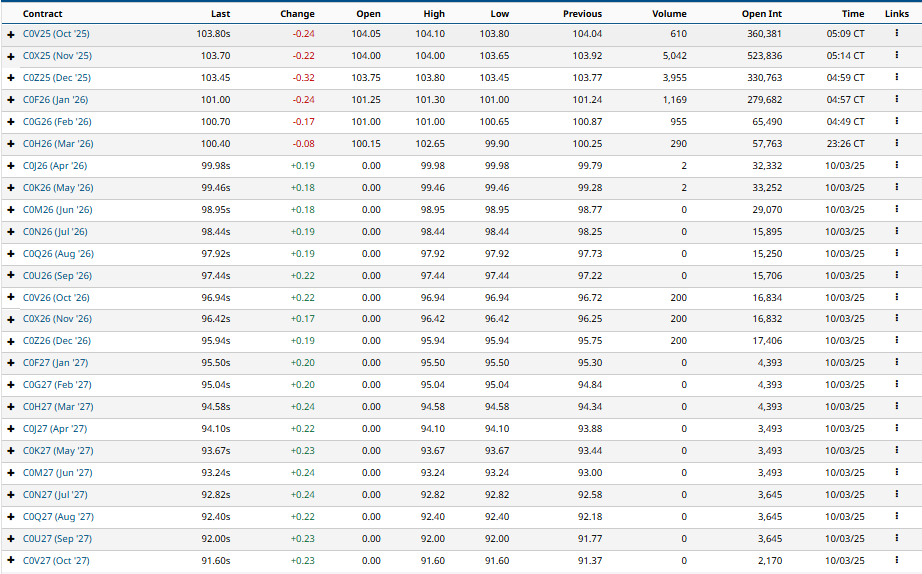Open links menu for C0V25 Oct '25 row
This screenshot has height=574, width=922.
897,34
